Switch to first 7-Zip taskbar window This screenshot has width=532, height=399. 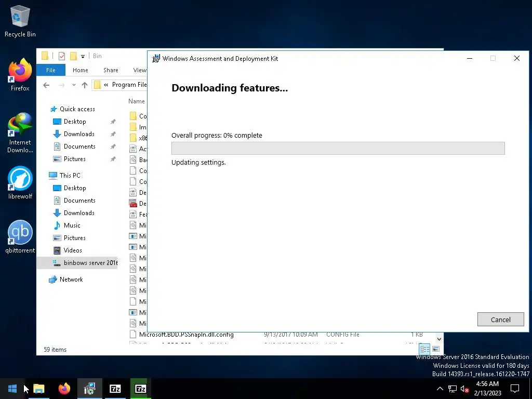pyautogui.click(x=115, y=389)
